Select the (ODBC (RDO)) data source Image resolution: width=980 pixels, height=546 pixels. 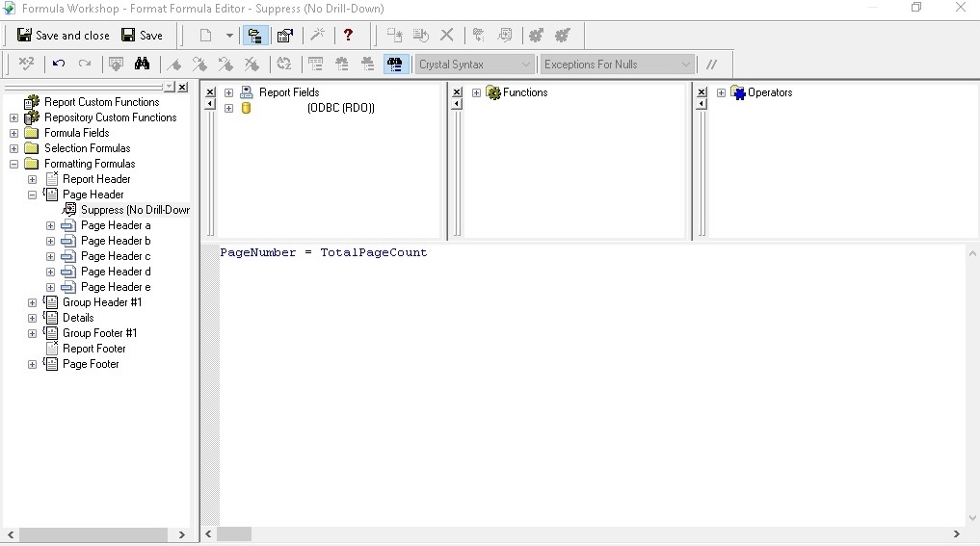pos(340,108)
